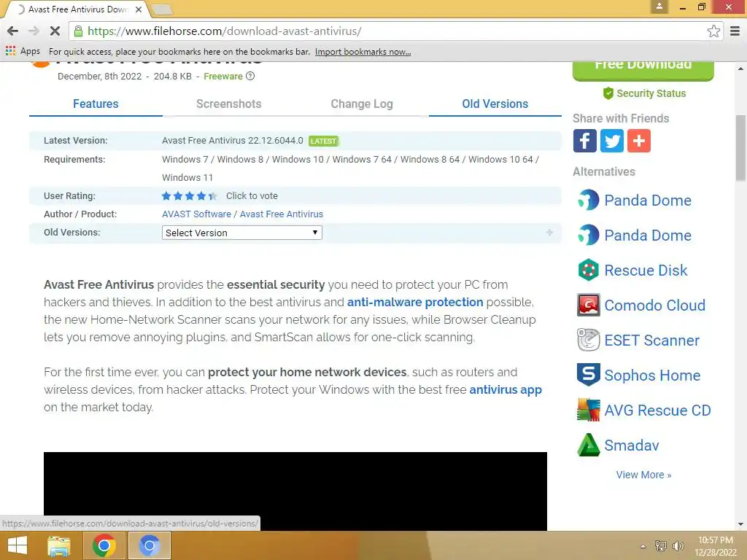Open the Apps shortcut in bookmarks bar
This screenshot has width=747, height=560.
coord(23,52)
